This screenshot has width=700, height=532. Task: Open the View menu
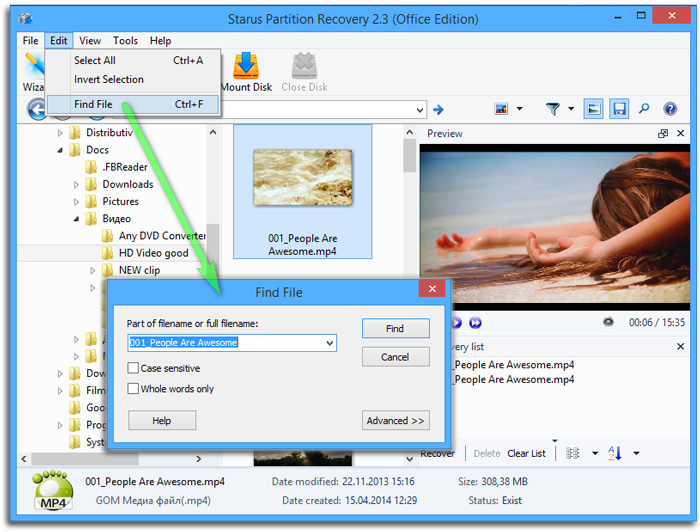point(90,41)
